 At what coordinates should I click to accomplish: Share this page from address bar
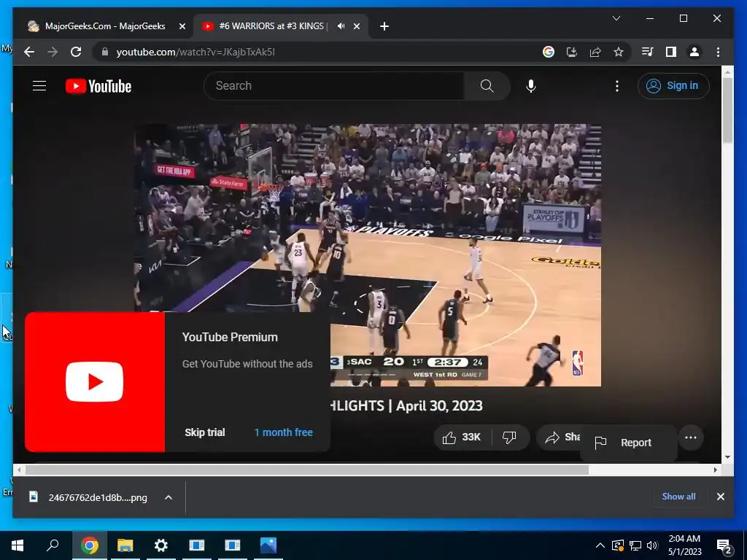click(595, 52)
